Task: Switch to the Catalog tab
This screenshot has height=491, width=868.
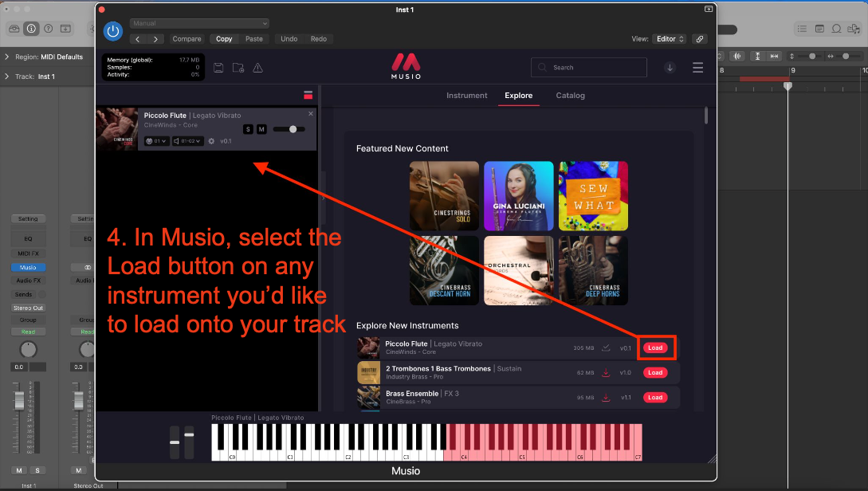Action: (570, 95)
